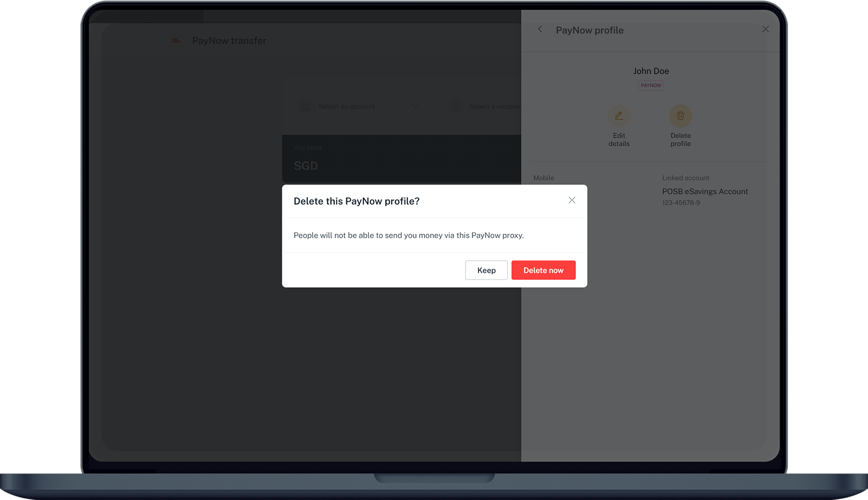Click the John Doe profile name
This screenshot has height=500, width=868.
pyautogui.click(x=651, y=71)
